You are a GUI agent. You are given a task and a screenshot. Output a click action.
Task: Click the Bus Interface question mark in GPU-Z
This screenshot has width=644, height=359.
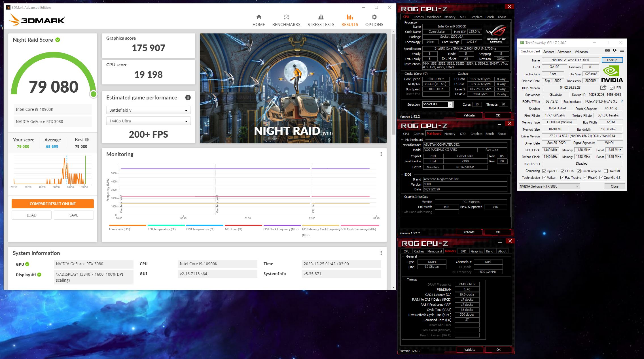pos(622,101)
